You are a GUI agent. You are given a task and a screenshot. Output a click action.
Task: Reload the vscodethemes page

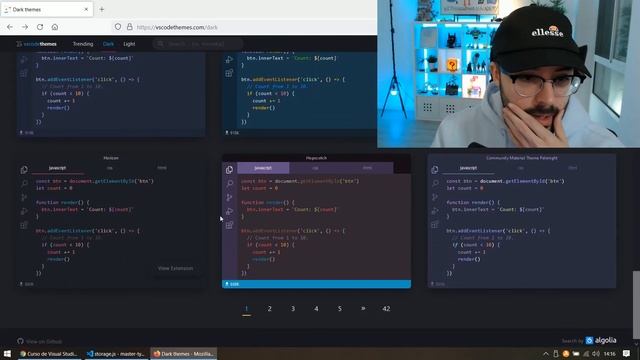[40, 27]
